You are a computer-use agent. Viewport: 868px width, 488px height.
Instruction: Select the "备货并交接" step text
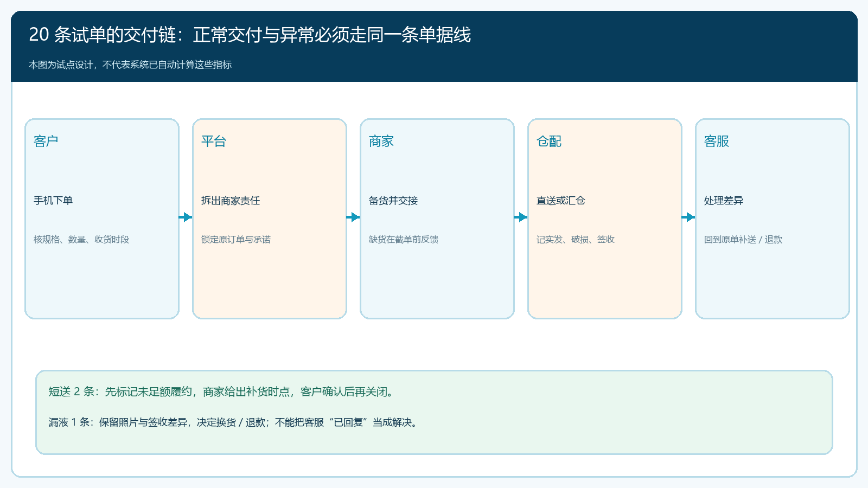click(x=393, y=201)
